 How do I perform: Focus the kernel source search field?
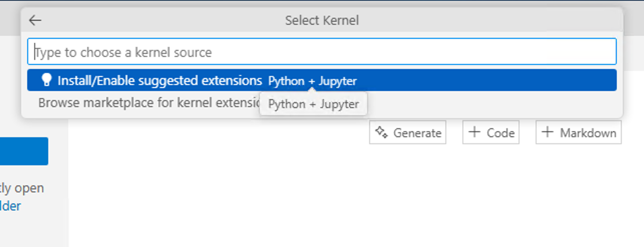pyautogui.click(x=321, y=52)
